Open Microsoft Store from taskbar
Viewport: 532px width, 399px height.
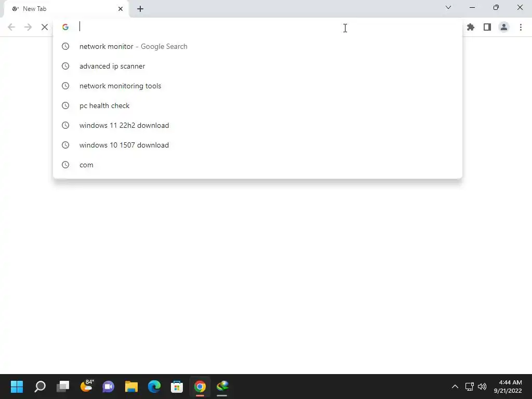tap(177, 387)
